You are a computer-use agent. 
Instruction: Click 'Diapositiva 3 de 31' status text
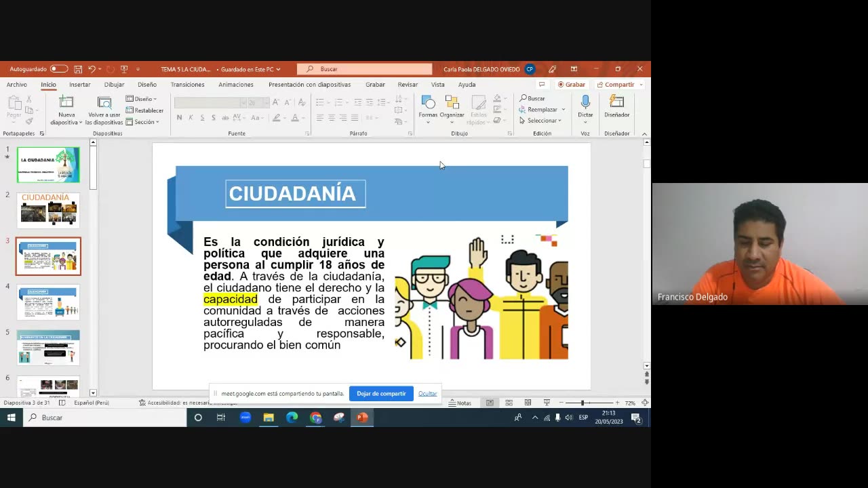click(26, 403)
